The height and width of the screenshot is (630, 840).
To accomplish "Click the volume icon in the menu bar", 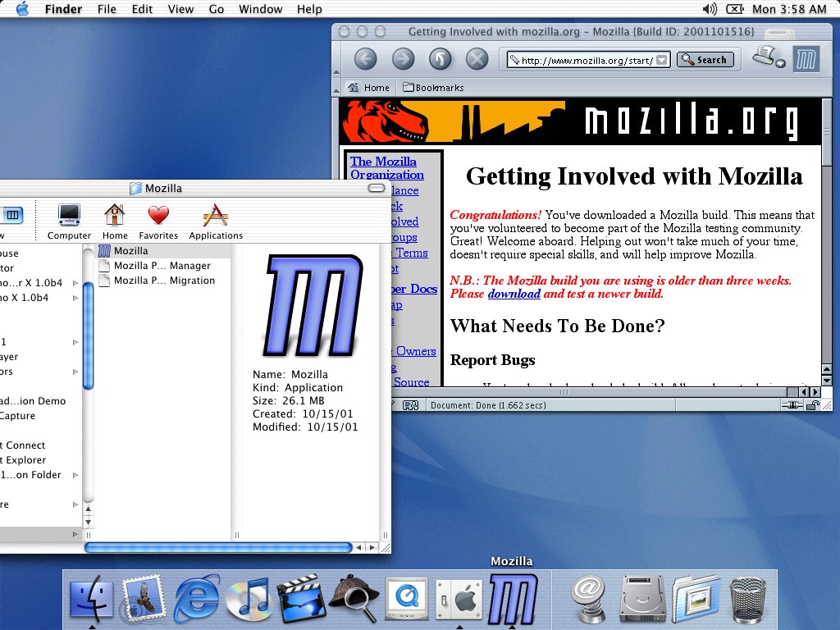I will pos(710,8).
